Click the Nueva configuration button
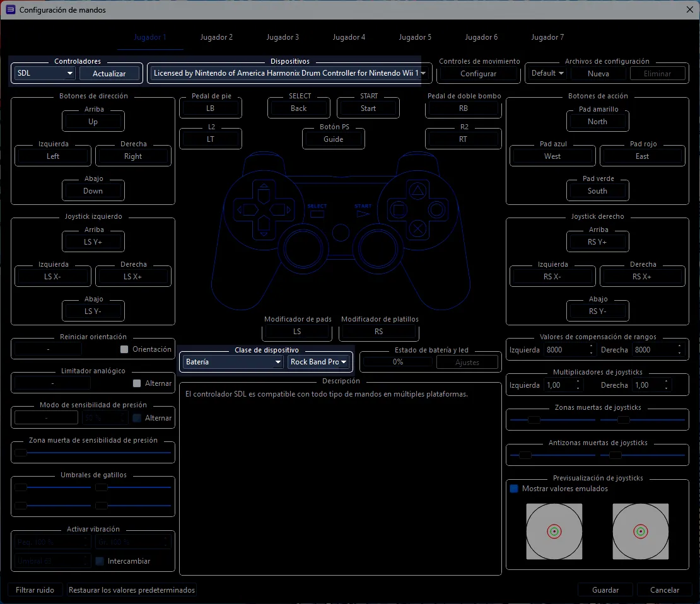The height and width of the screenshot is (604, 700). [x=598, y=74]
